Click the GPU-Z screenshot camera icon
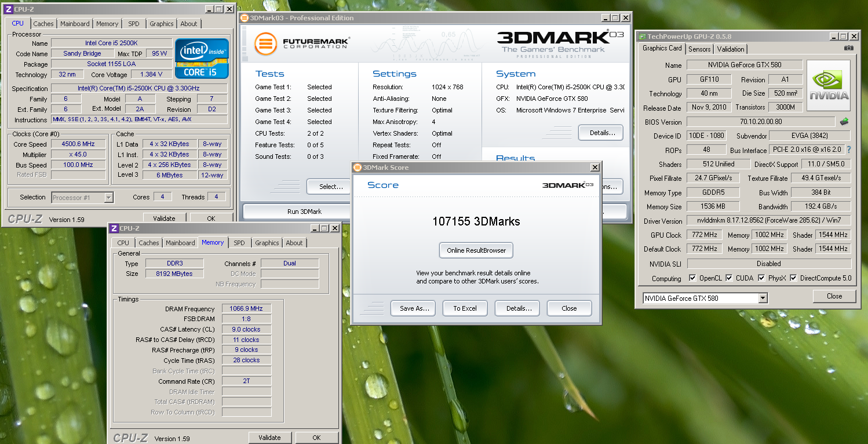The height and width of the screenshot is (444, 868). coord(849,48)
